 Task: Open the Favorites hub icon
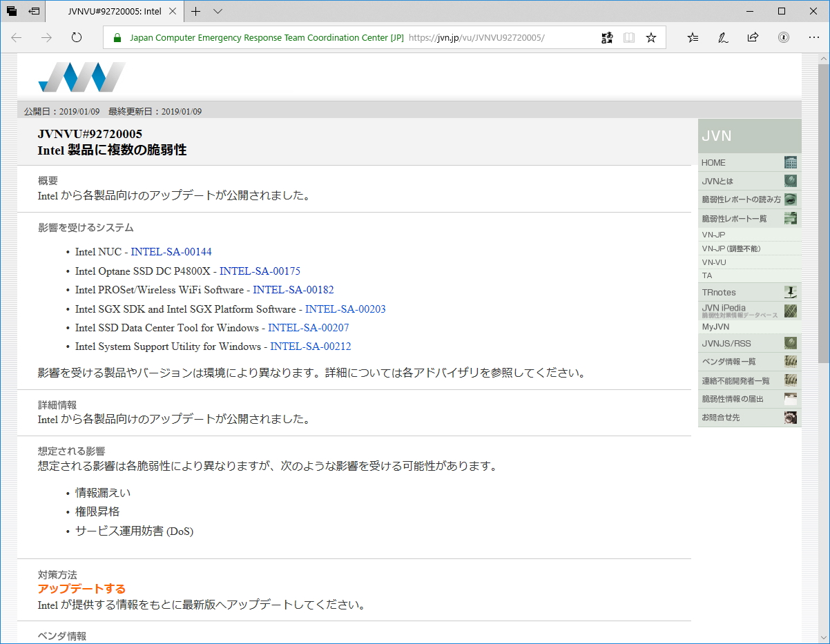coord(693,38)
